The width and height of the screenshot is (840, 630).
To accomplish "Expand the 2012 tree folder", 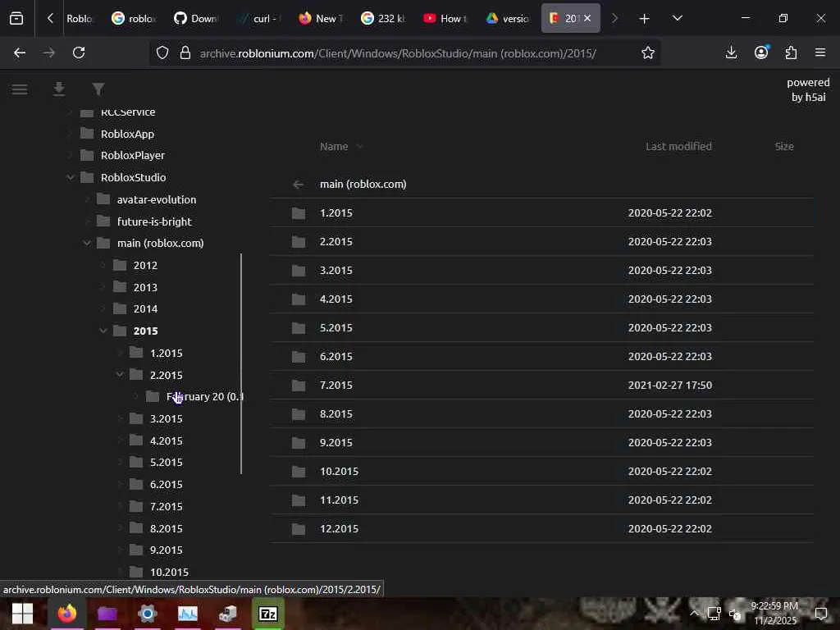I will (103, 265).
